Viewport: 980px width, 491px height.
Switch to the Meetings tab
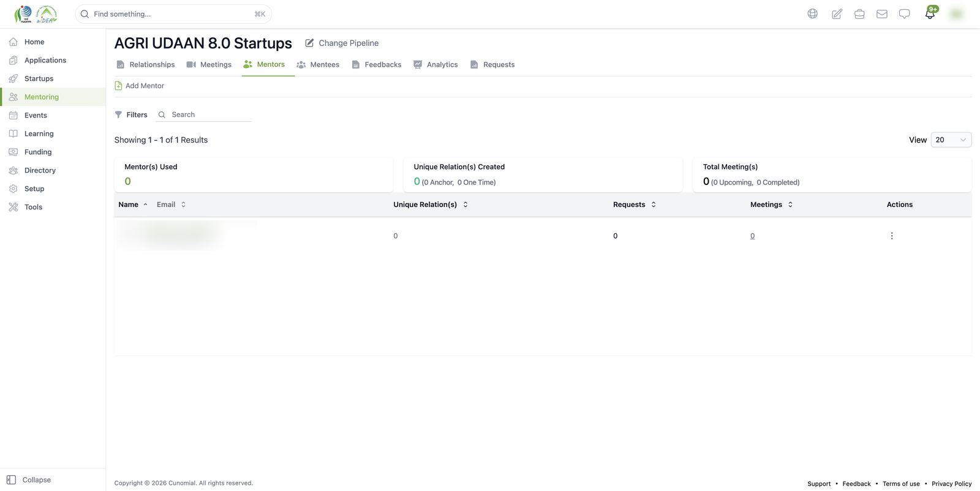(209, 64)
